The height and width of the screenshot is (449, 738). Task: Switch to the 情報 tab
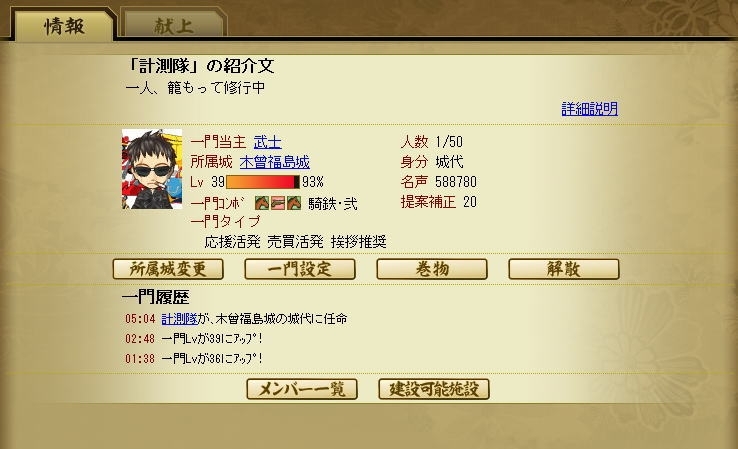[x=64, y=25]
